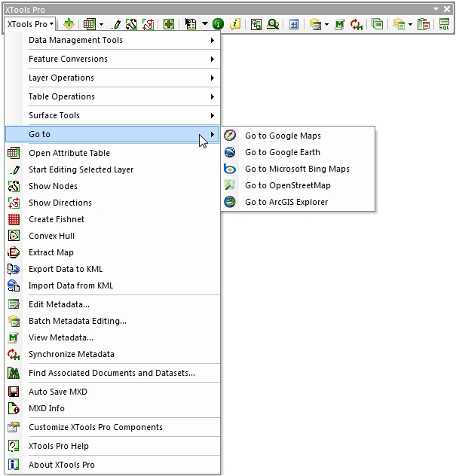Click the Import Data from KML icon
The width and height of the screenshot is (456, 476).
tap(14, 285)
